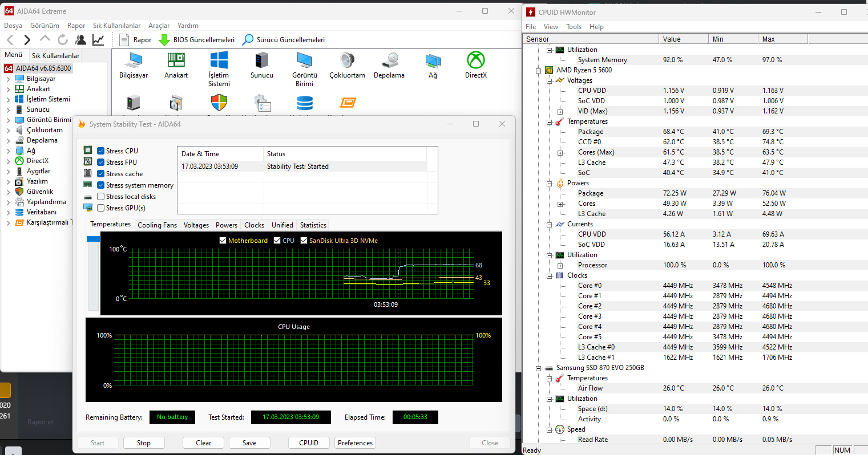The height and width of the screenshot is (455, 868).
Task: Uncheck Stress FPU
Action: click(x=100, y=162)
